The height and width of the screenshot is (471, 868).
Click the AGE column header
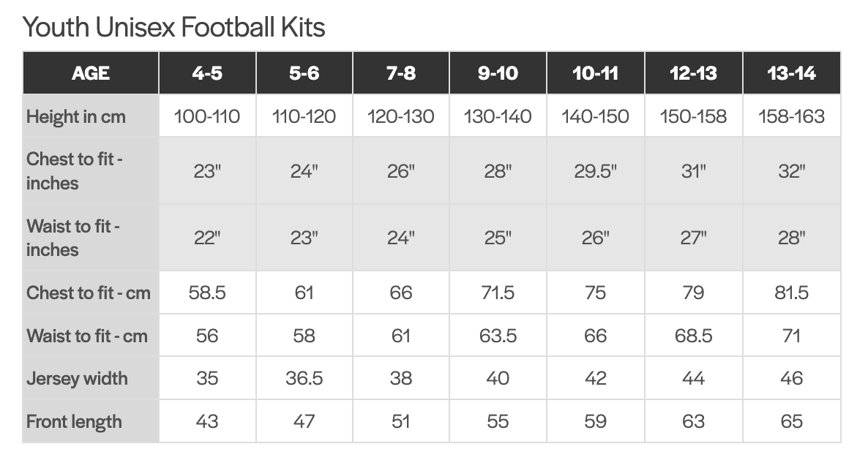click(91, 73)
